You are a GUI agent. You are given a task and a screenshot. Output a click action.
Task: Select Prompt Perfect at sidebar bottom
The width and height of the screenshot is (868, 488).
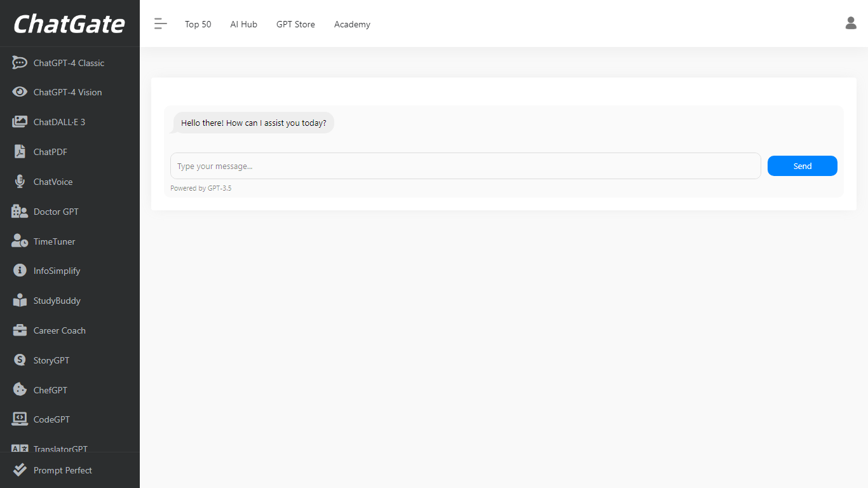click(x=62, y=470)
